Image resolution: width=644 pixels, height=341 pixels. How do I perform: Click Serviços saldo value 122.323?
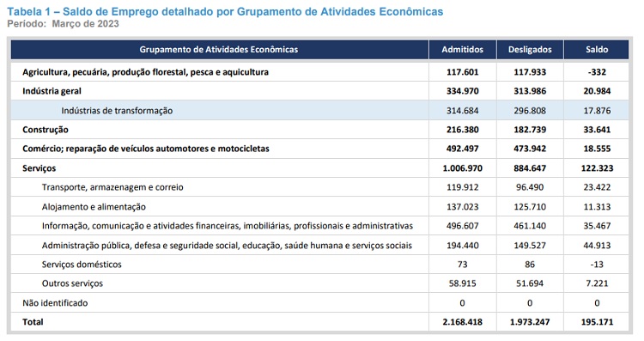pyautogui.click(x=597, y=168)
